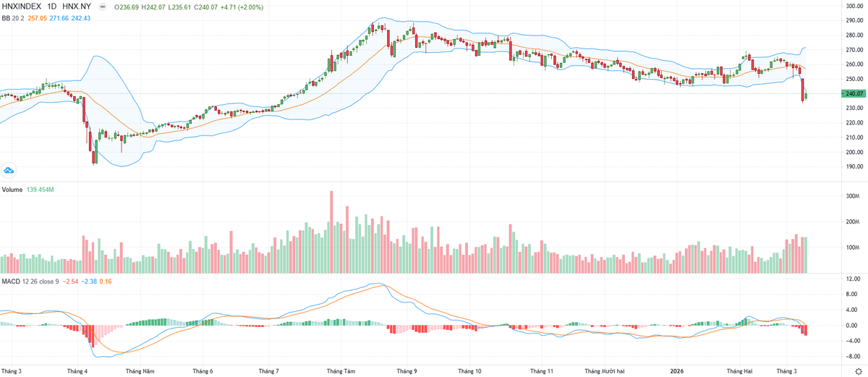Click the HNX.NY exchange label
Viewport: 868px width, 377px height.
pos(76,7)
